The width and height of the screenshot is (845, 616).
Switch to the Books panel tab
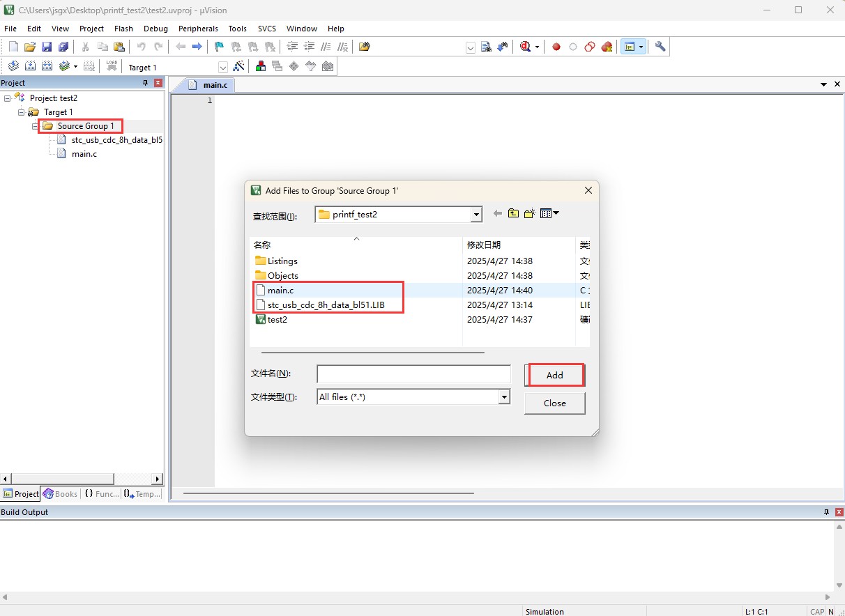click(x=60, y=494)
